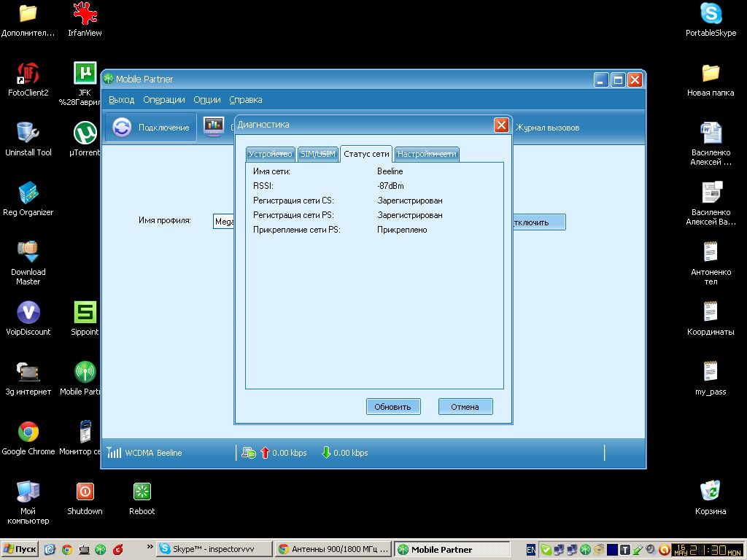Switch to Антенны 900/1800 МГц Chrome taskbar window
Image resolution: width=747 pixels, height=560 pixels.
pyautogui.click(x=333, y=549)
